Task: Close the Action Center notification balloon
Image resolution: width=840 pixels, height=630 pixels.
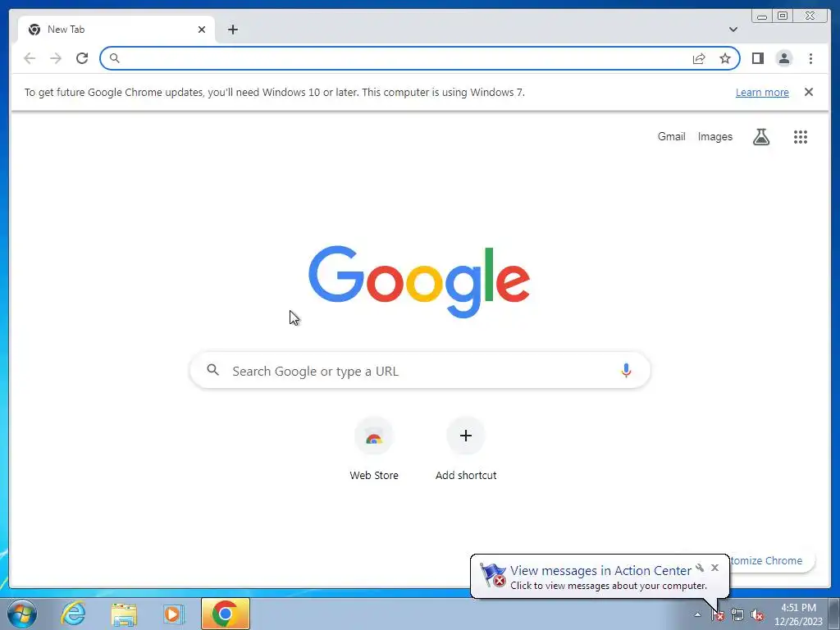Action: pos(714,568)
